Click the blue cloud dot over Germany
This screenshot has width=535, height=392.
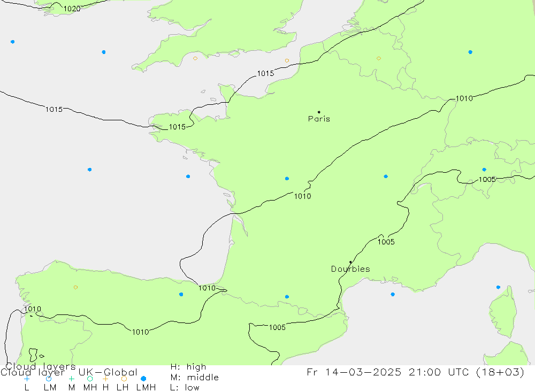click(x=470, y=52)
